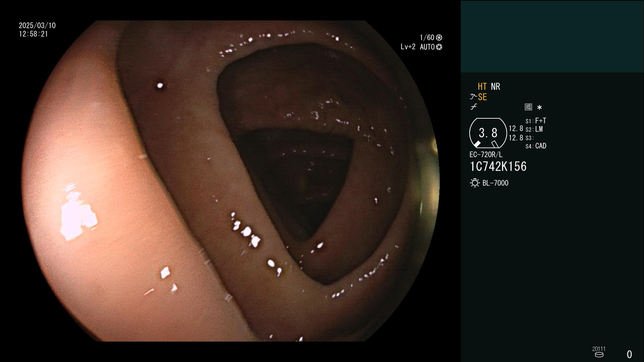Click the serial number 1C742K156
Viewport: 644px width, 362px height.
[498, 167]
